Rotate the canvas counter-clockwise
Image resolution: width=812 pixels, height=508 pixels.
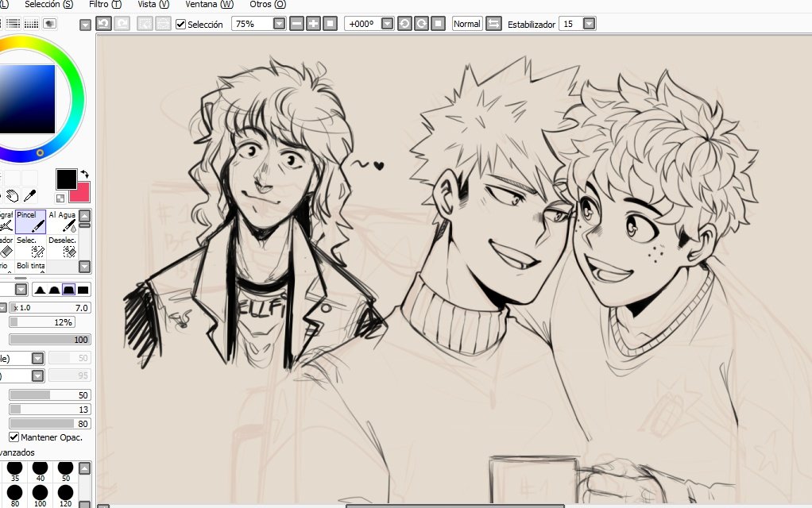pyautogui.click(x=404, y=24)
